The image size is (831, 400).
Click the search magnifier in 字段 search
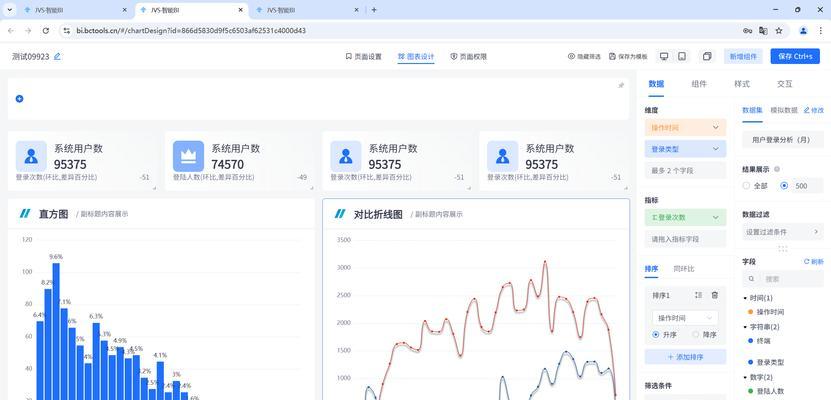click(x=752, y=279)
